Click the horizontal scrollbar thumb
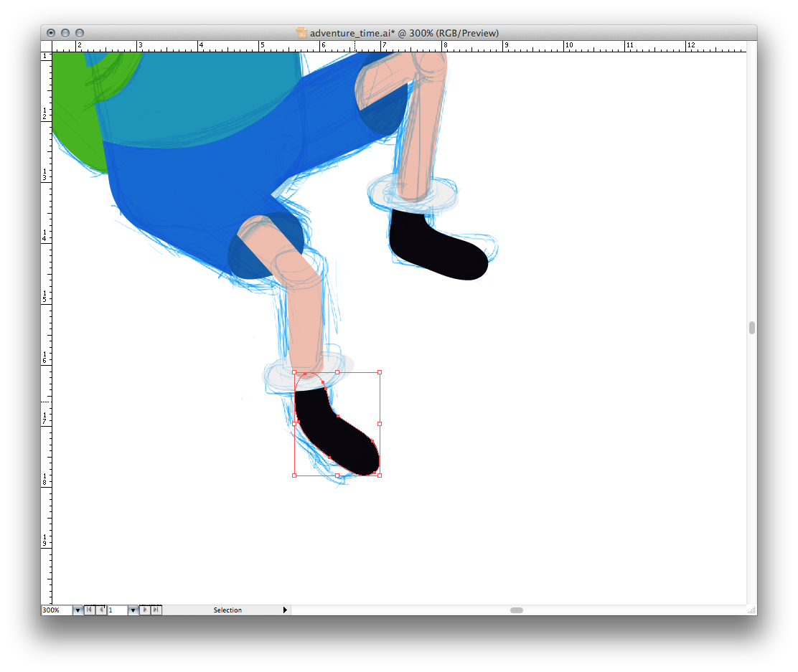798x672 pixels. (x=517, y=610)
